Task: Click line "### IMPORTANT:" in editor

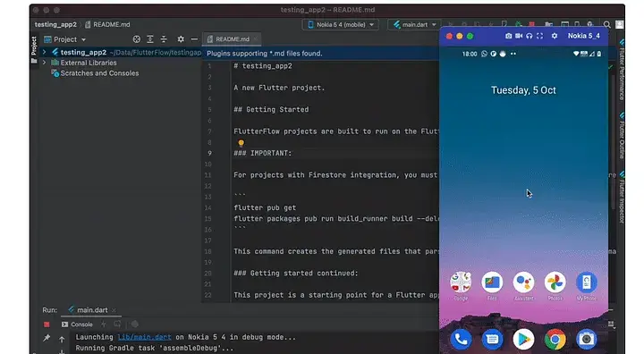Action: tap(263, 153)
